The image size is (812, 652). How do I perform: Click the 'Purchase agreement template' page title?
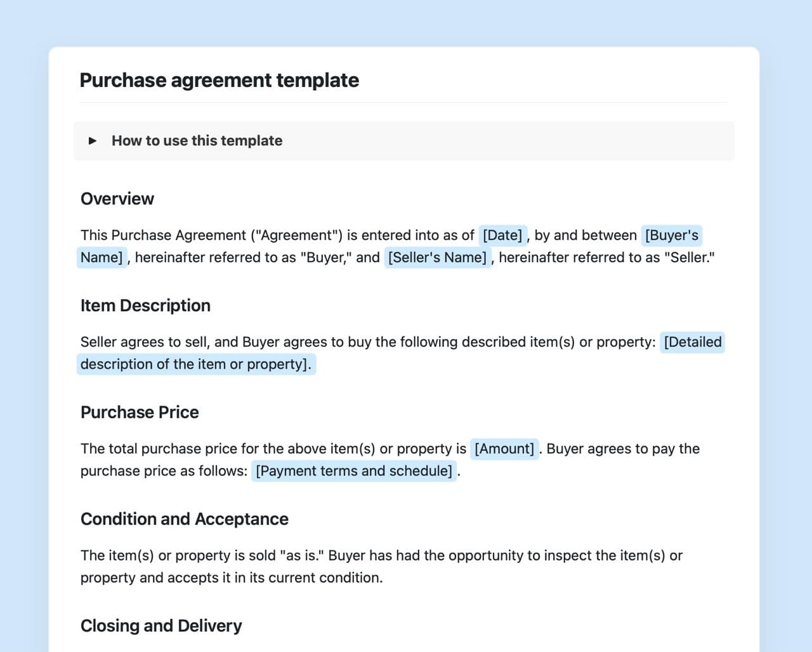tap(219, 81)
